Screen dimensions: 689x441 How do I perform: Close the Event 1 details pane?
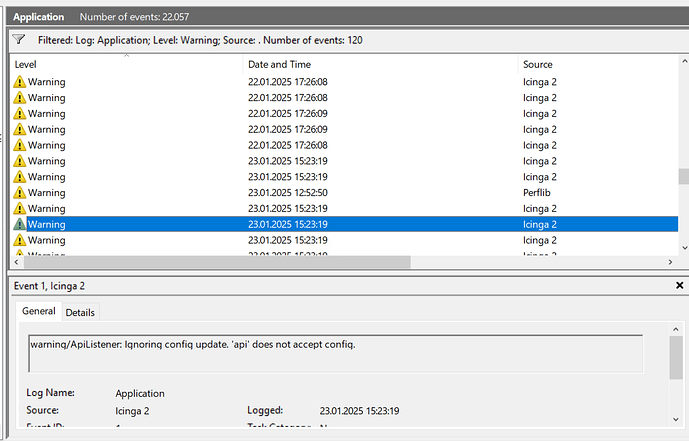point(679,286)
